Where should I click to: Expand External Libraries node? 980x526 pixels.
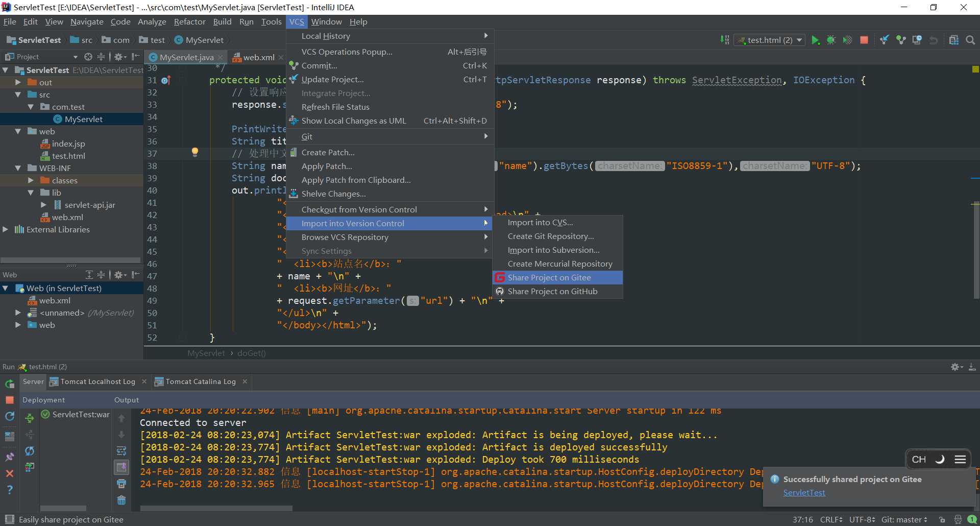tap(5, 229)
